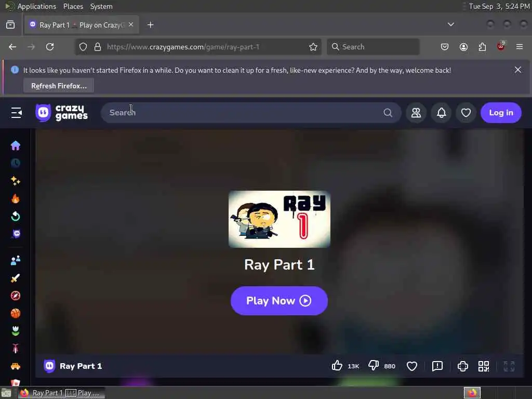Image resolution: width=532 pixels, height=399 pixels.
Task: Bookmark this page with the star
Action: [x=313, y=47]
